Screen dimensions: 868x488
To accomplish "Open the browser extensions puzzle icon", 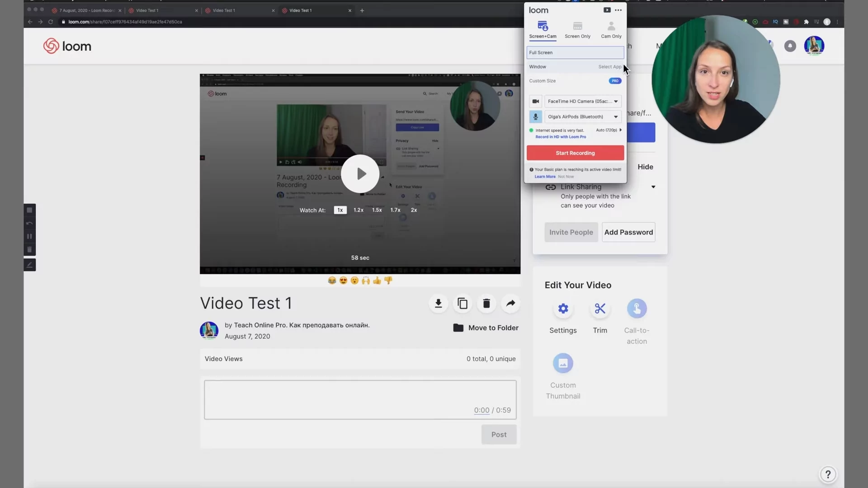I will (x=806, y=22).
